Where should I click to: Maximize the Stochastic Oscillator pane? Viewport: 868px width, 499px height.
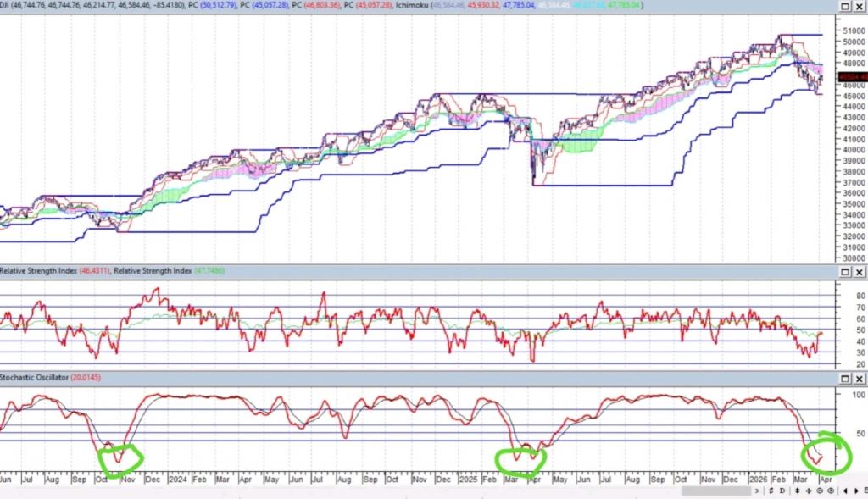pyautogui.click(x=845, y=377)
